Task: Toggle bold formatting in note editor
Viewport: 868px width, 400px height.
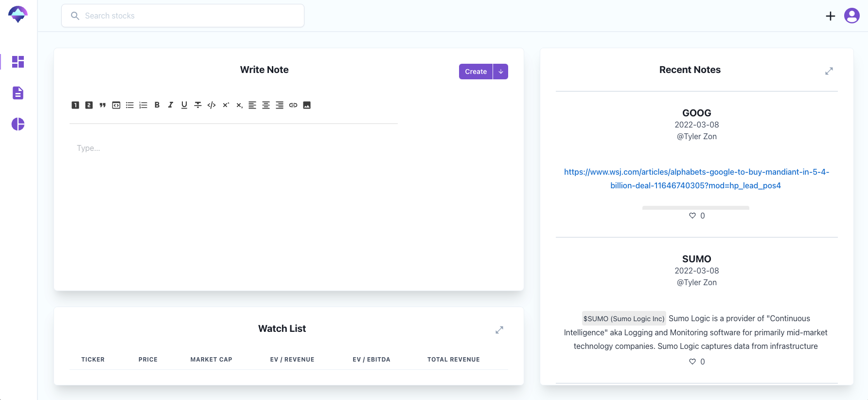Action: [157, 105]
